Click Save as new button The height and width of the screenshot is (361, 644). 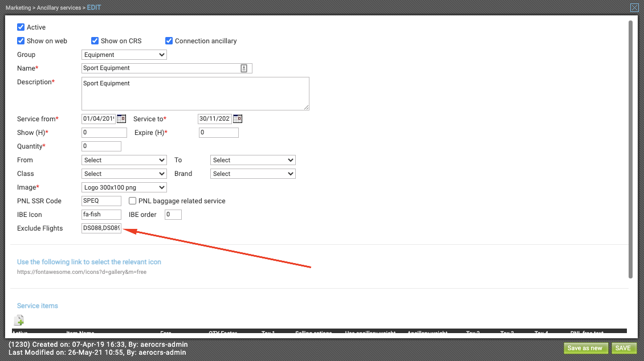(585, 348)
